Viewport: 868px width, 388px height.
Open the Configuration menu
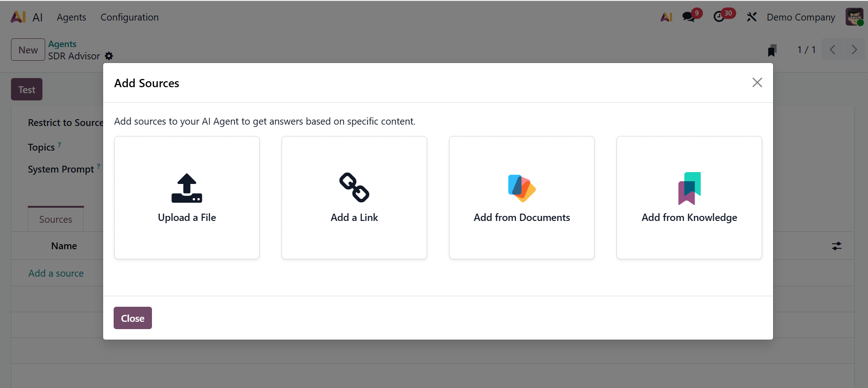coord(130,17)
